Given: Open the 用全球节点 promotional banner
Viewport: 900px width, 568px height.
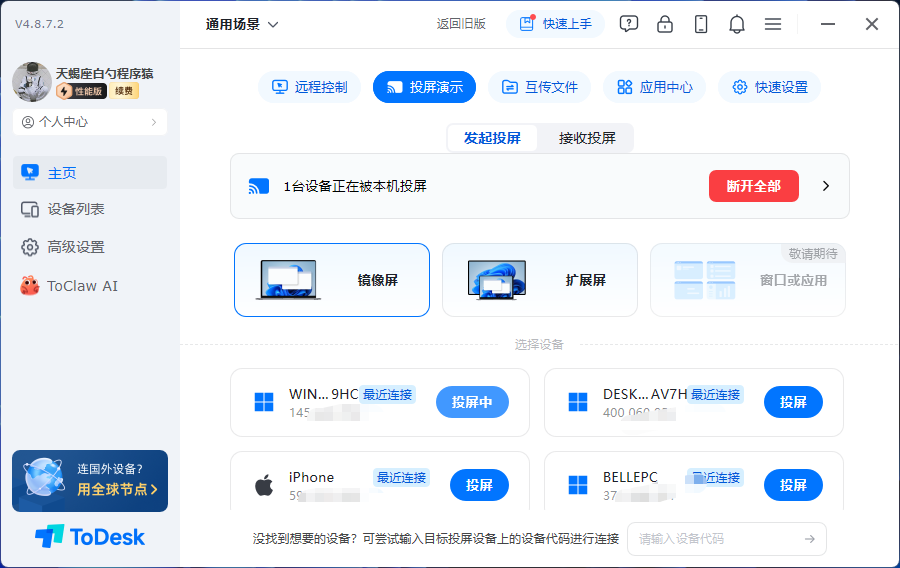Looking at the screenshot, I should (90, 481).
